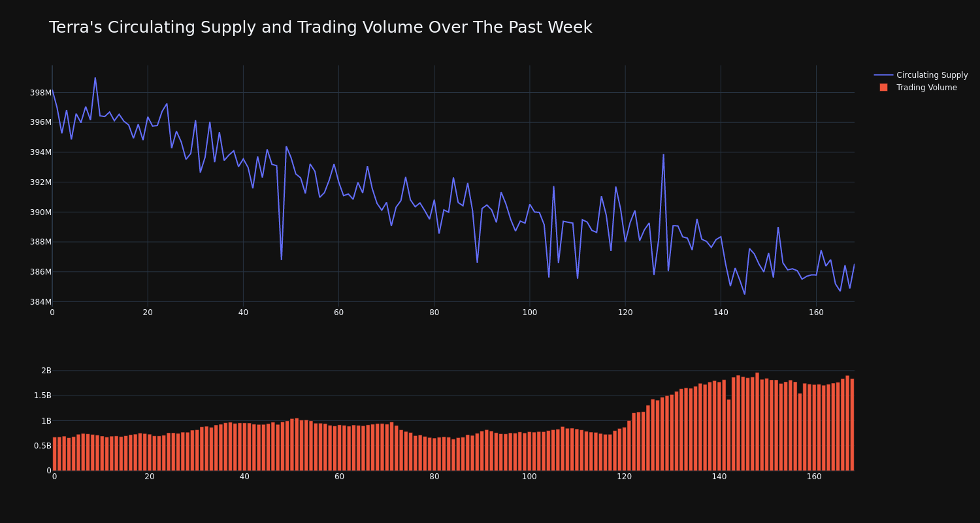This screenshot has width=980, height=523.
Task: Toggle the Circulating Supply legend entry
Action: (x=921, y=75)
